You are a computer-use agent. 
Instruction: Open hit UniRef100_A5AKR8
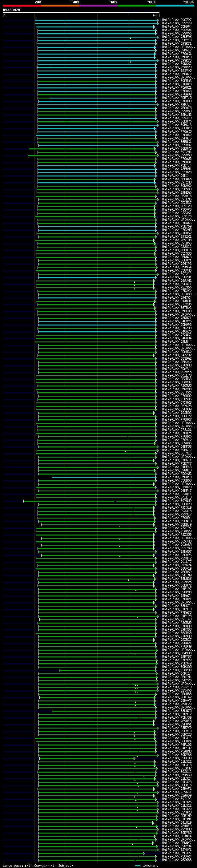177,67
